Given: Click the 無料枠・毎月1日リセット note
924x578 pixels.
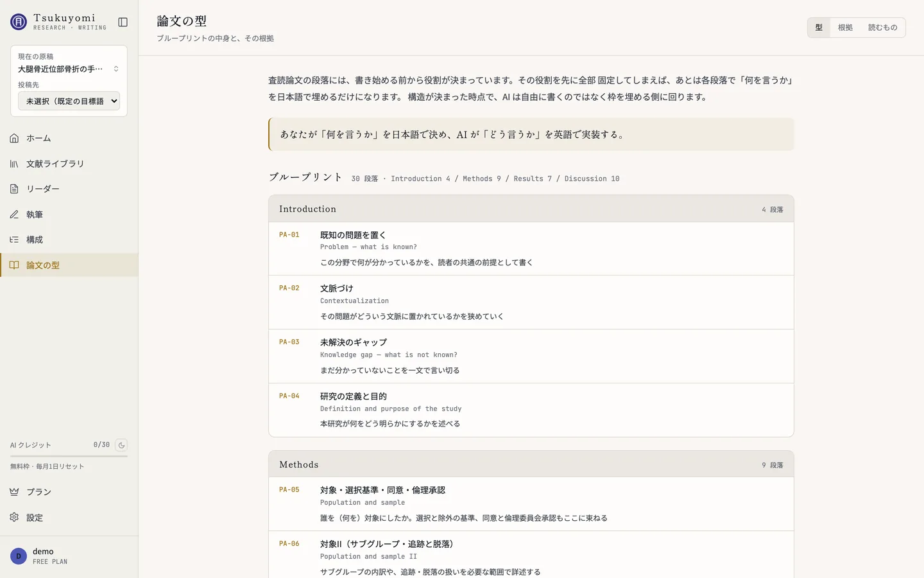Looking at the screenshot, I should click(x=47, y=466).
